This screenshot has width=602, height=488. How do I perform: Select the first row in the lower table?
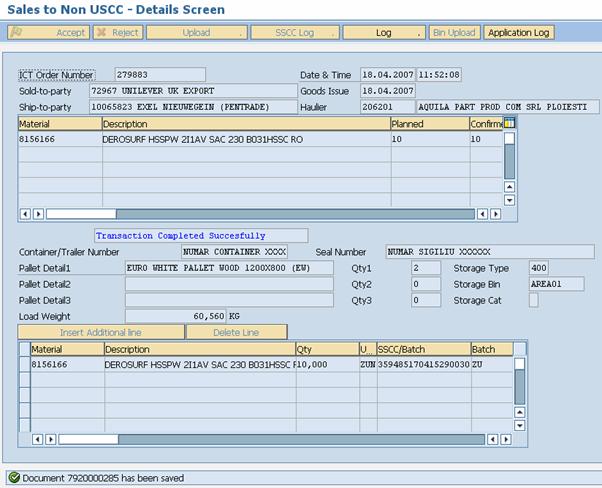click(x=24, y=365)
